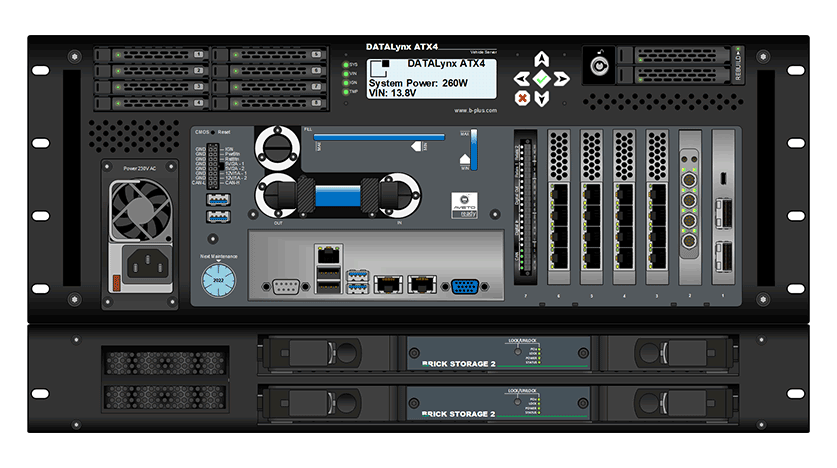This screenshot has width=837, height=468.
Task: Flip the orange power supply rocker switch
Action: coord(116,283)
